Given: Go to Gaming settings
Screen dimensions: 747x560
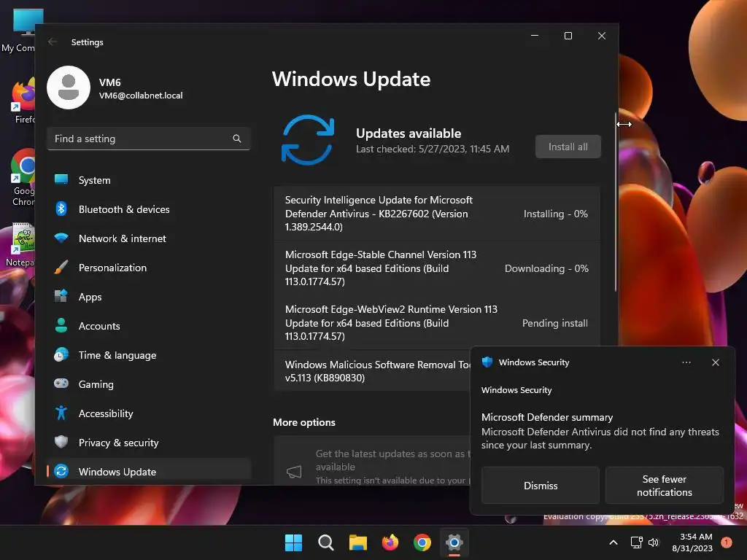Looking at the screenshot, I should (x=149, y=384).
